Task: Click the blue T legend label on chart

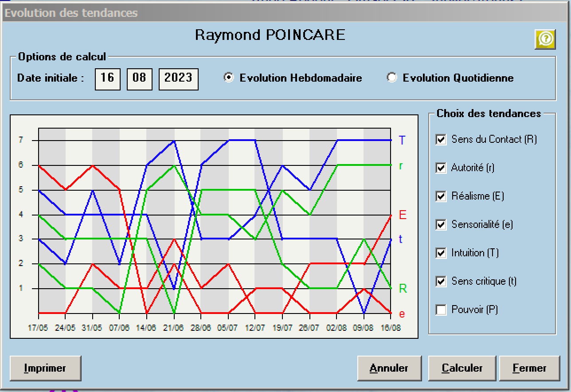Action: tap(402, 141)
